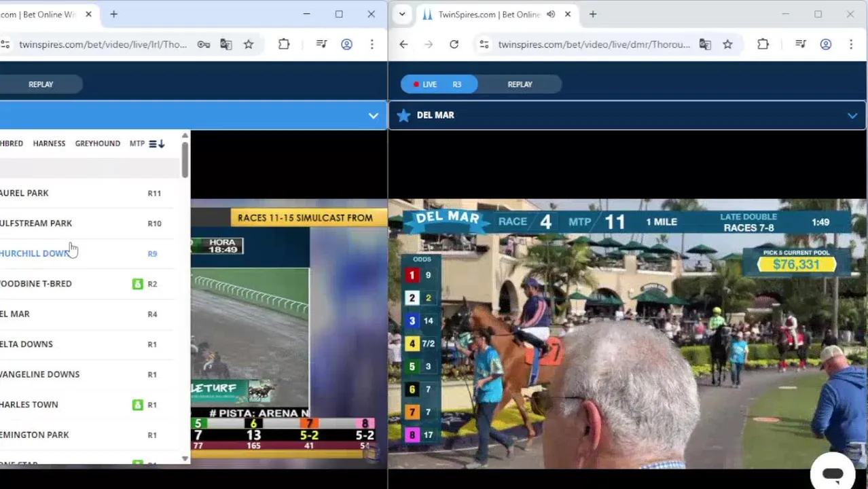Choose Laurel Park R11 from track list
Screen dimensions: 868x489
pyautogui.click(x=87, y=193)
